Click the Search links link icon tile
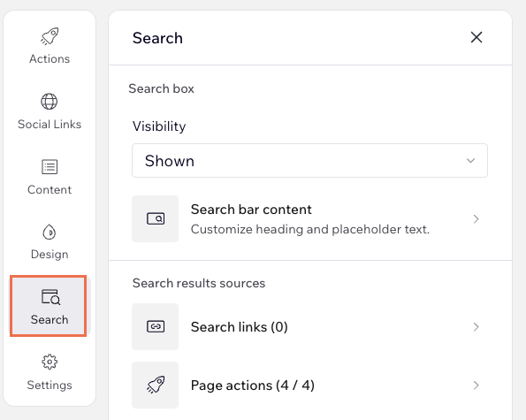526x420 pixels. [156, 327]
